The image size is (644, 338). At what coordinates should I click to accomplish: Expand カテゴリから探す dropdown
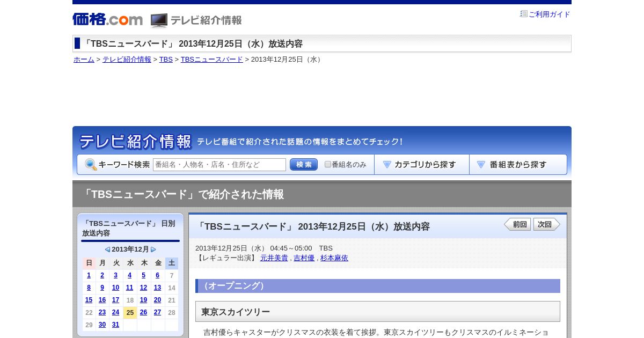click(422, 165)
